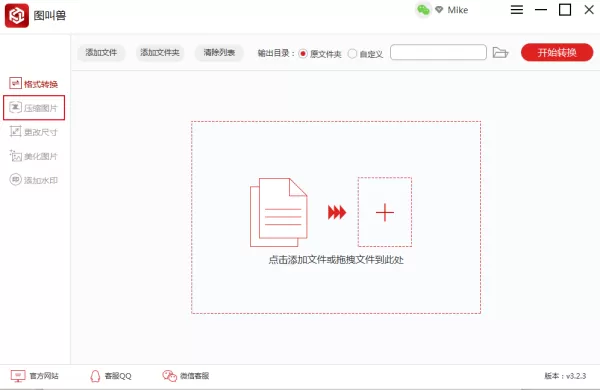Image resolution: width=600 pixels, height=390 pixels.
Task: Open the hamburger menu icon
Action: (517, 10)
